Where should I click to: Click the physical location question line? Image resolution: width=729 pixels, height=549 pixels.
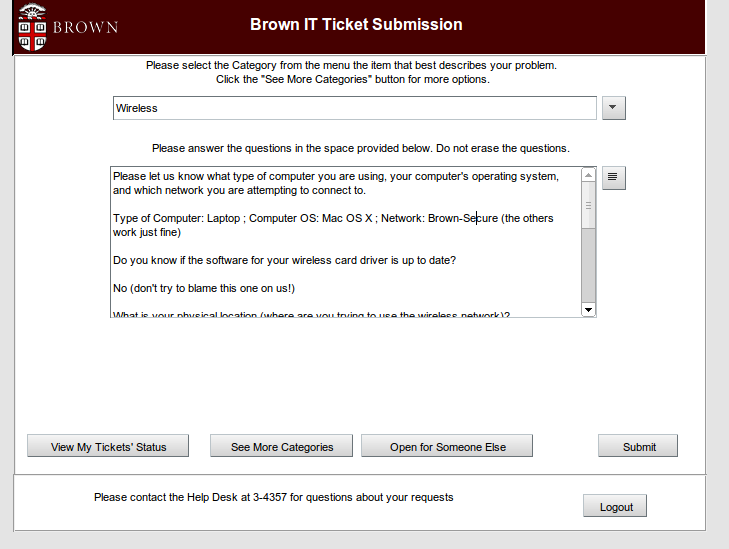click(x=310, y=314)
